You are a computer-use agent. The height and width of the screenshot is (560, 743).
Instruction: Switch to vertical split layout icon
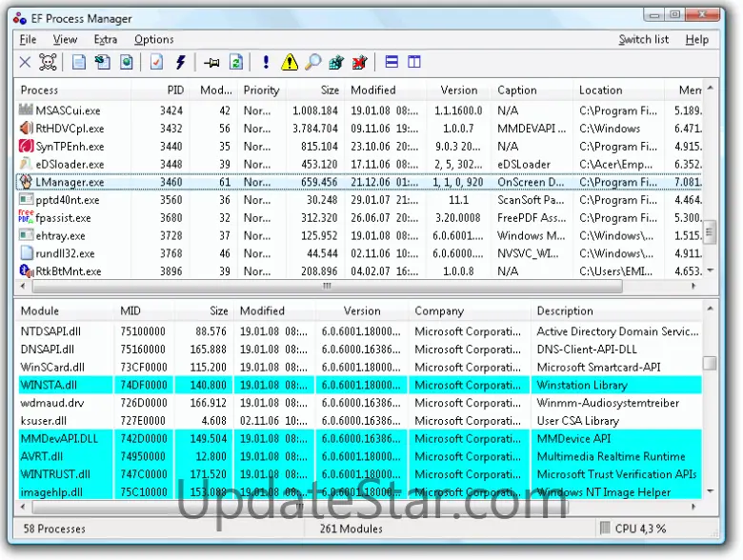(414, 63)
